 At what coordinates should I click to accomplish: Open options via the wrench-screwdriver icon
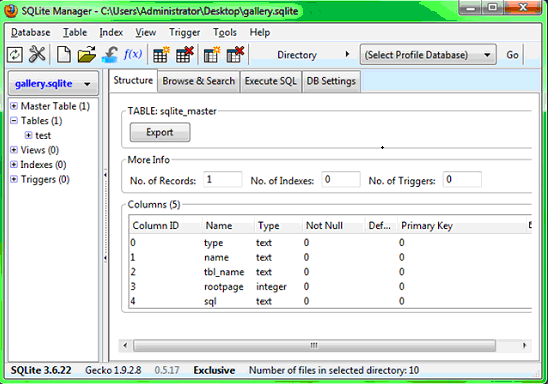[37, 55]
